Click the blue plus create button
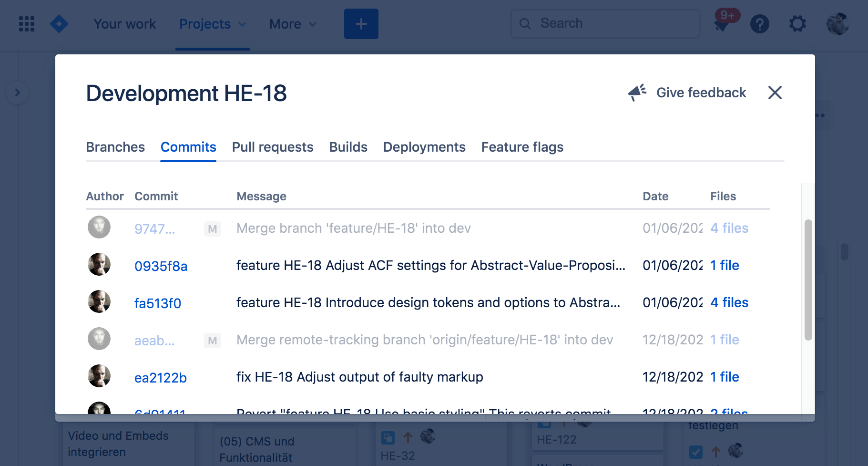 tap(361, 24)
